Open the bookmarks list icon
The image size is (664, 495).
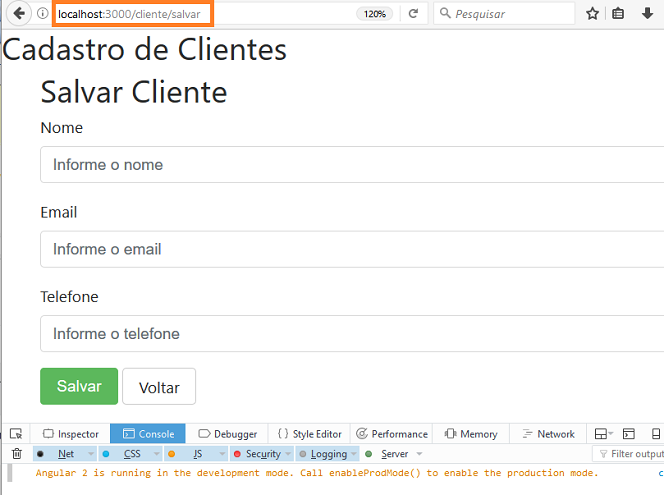click(x=618, y=14)
